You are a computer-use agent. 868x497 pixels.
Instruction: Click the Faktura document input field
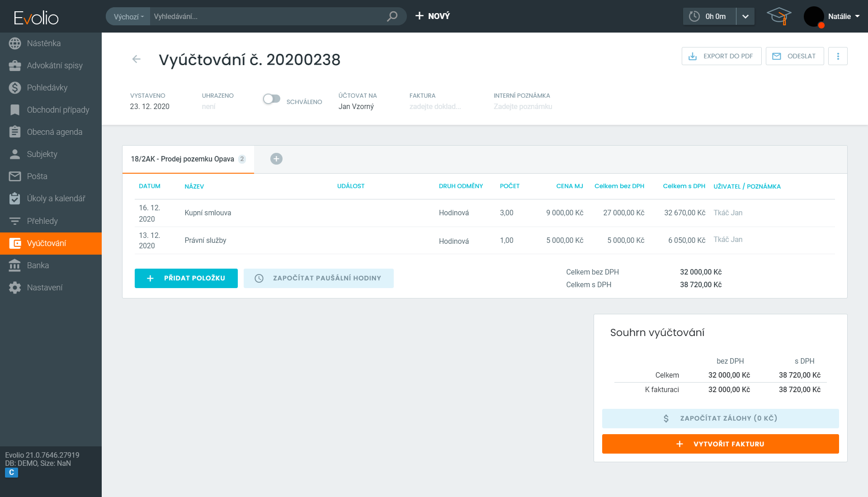click(x=435, y=107)
